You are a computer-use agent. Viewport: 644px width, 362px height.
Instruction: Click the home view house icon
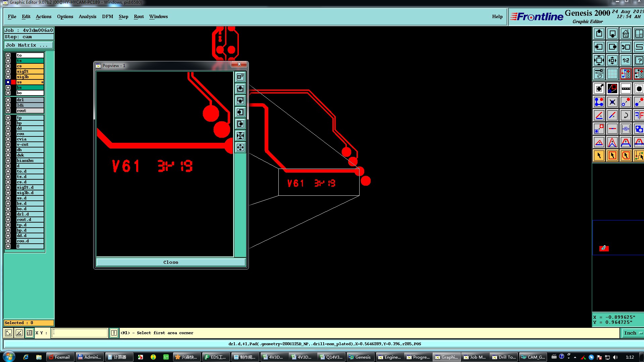click(x=626, y=34)
